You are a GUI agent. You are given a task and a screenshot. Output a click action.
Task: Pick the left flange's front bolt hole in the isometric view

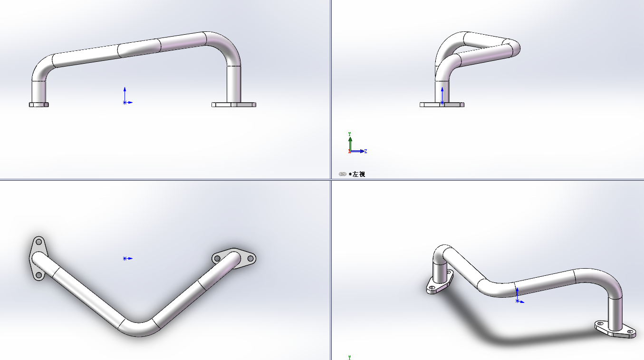433,287
